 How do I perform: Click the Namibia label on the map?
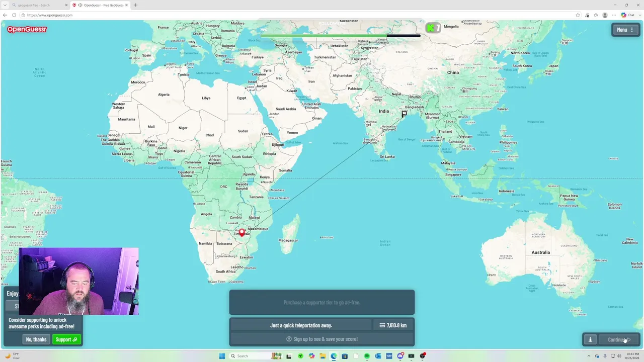(x=205, y=243)
